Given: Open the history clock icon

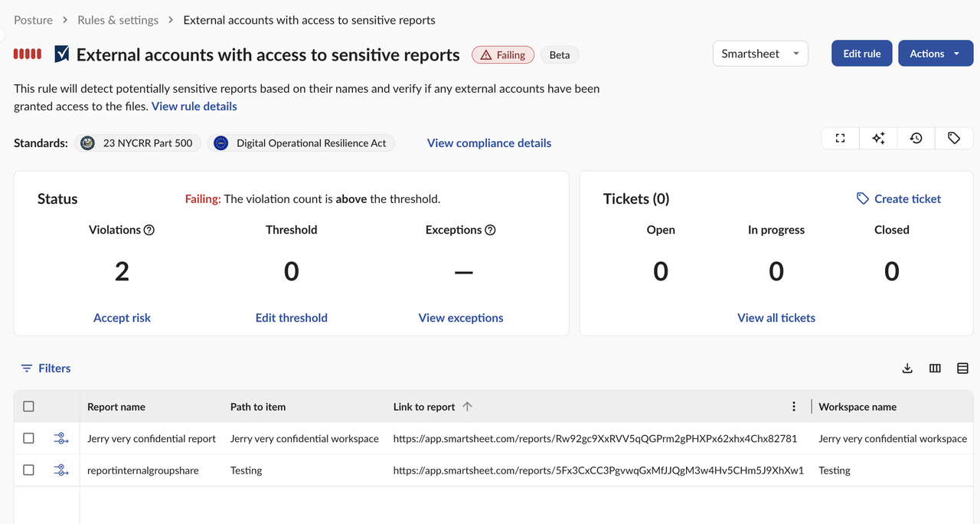Looking at the screenshot, I should [x=916, y=138].
